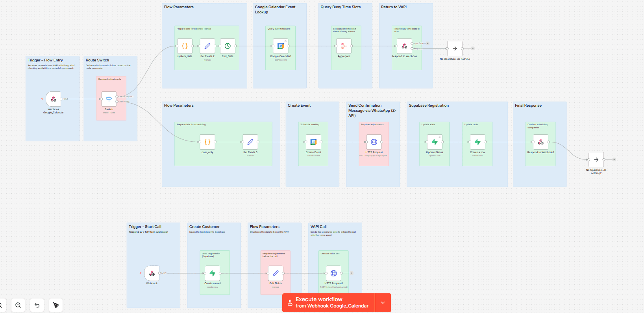Select the HTTP Request1 node
This screenshot has height=313, width=644.
point(333,273)
